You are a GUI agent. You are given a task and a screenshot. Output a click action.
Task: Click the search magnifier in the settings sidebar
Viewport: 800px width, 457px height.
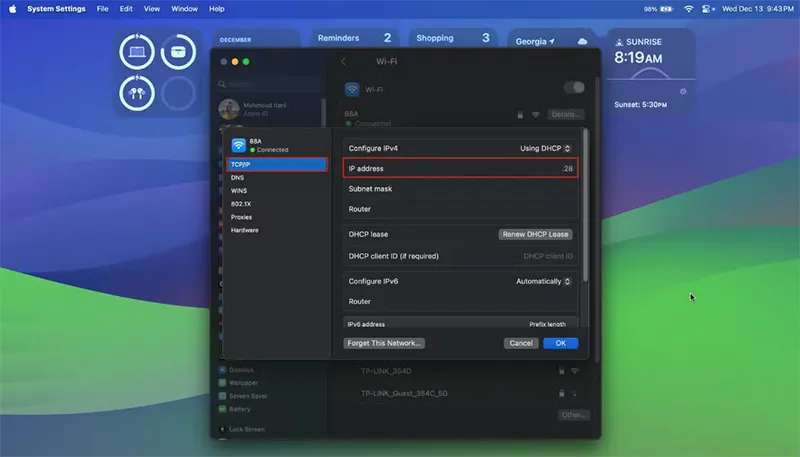pos(222,84)
